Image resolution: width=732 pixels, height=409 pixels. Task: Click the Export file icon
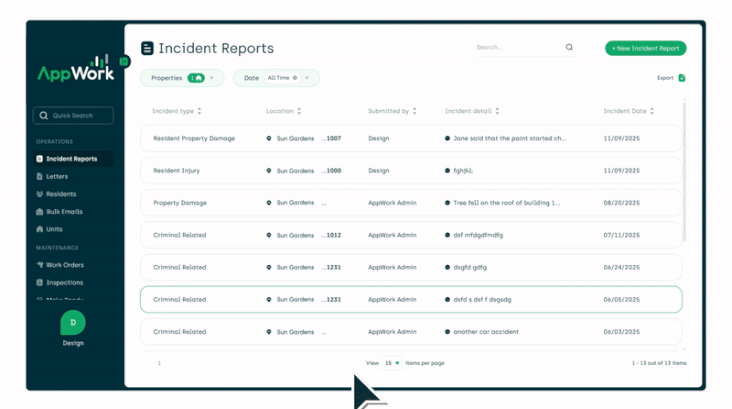click(x=682, y=78)
